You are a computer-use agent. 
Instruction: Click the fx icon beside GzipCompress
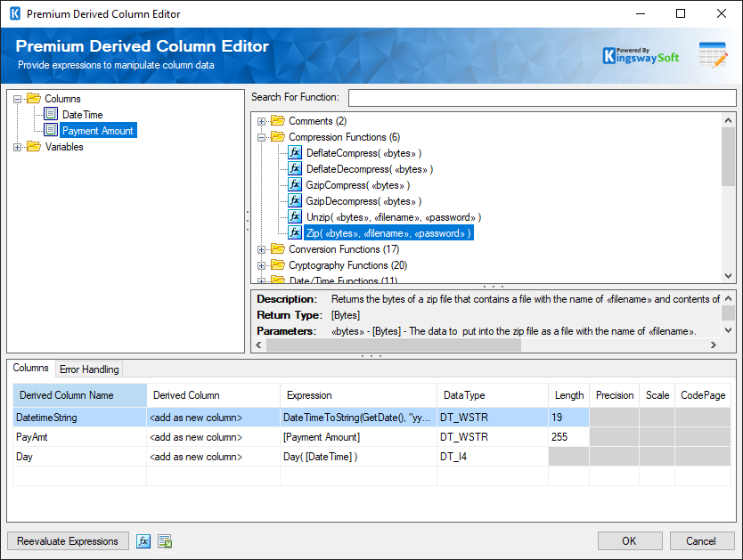(x=295, y=184)
